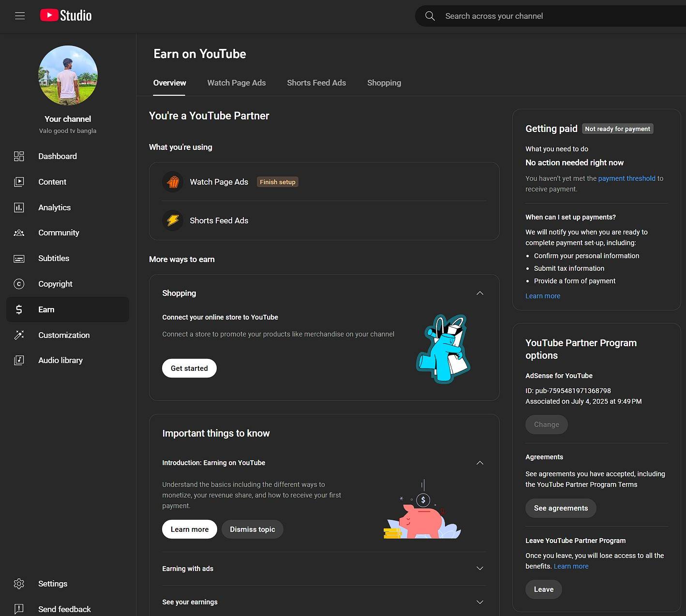This screenshot has width=686, height=616.
Task: Click the Watch Page Ads popcorn icon
Action: coord(173,182)
